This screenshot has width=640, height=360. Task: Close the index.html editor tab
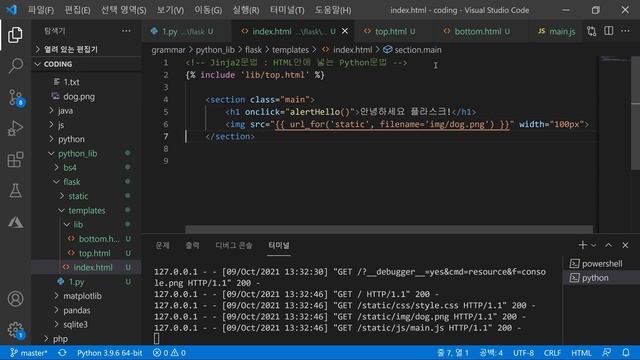pos(345,31)
